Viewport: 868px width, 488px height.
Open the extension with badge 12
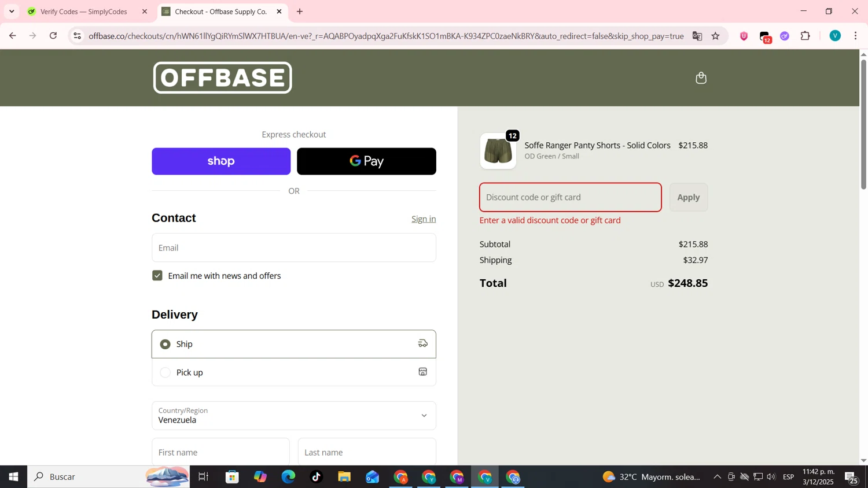pos(765,37)
